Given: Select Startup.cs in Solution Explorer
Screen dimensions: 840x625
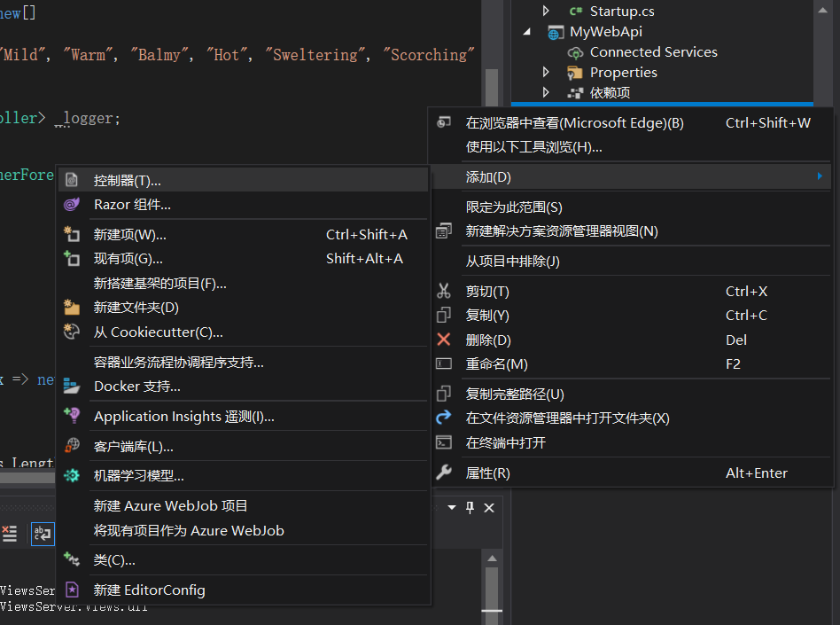Looking at the screenshot, I should [621, 11].
